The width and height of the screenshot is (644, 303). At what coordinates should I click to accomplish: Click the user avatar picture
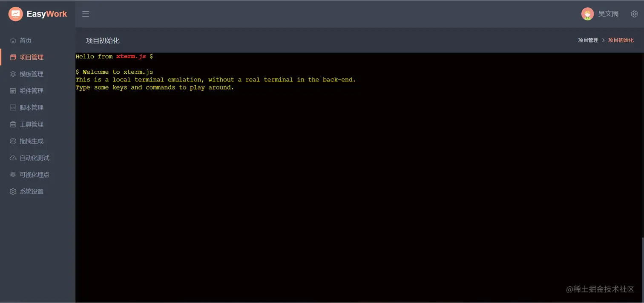coord(587,14)
